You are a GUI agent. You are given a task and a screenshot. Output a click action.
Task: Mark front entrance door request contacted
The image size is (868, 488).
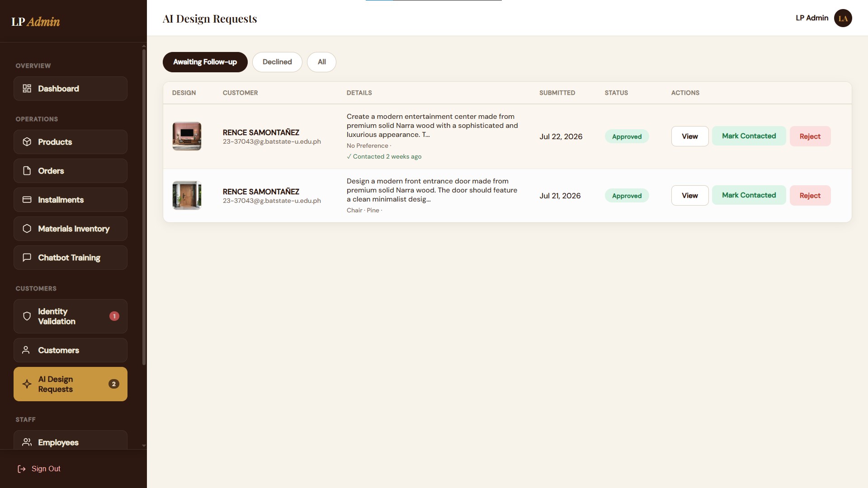(x=749, y=195)
